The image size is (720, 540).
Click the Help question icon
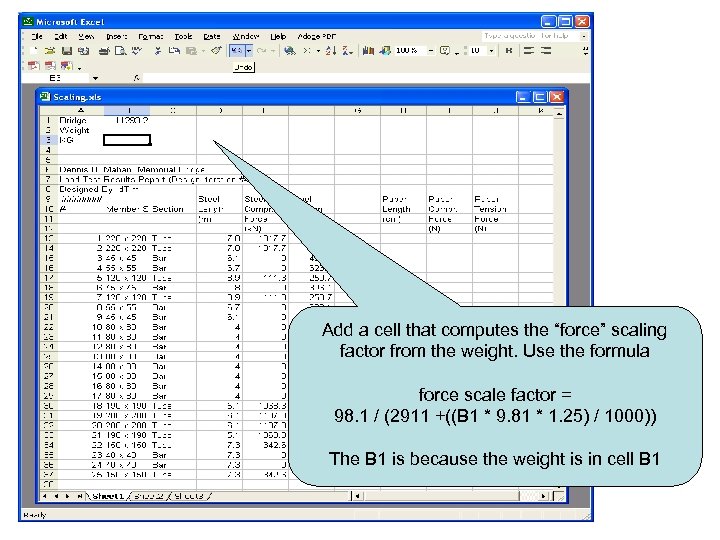[444, 51]
